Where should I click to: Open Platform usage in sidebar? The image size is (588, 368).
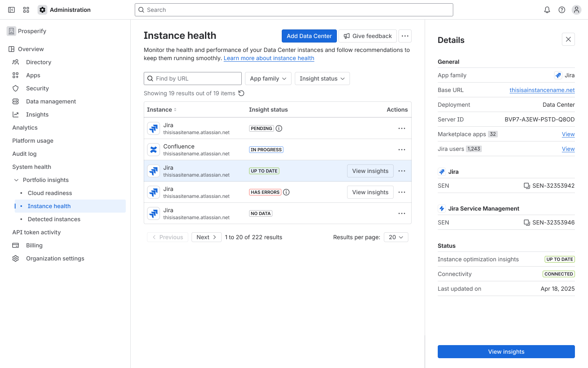(33, 141)
